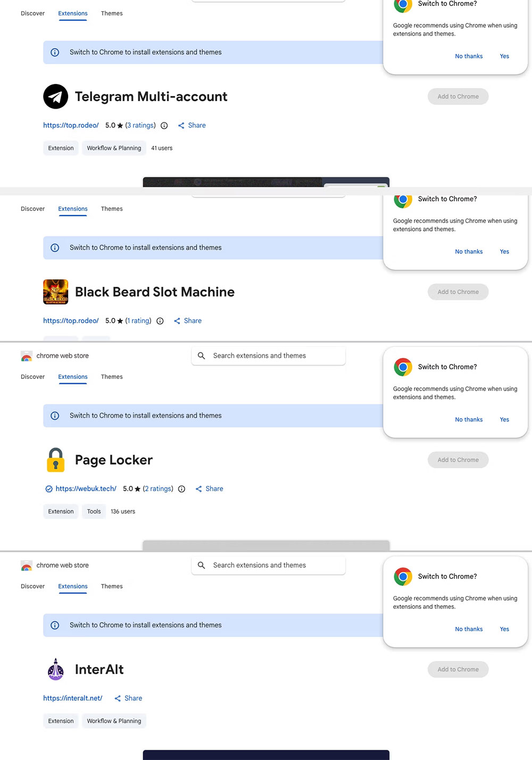
Task: Dismiss the Chrome prompt with No thanks
Action: click(x=468, y=419)
